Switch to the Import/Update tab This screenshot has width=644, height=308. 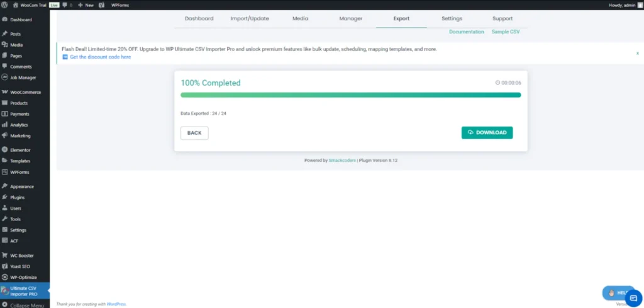coord(250,18)
